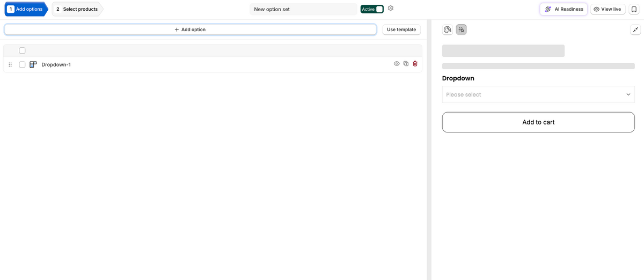Click the dropdown type icon beside Dropdown-1
Viewport: 644px width, 280px height.
[33, 64]
